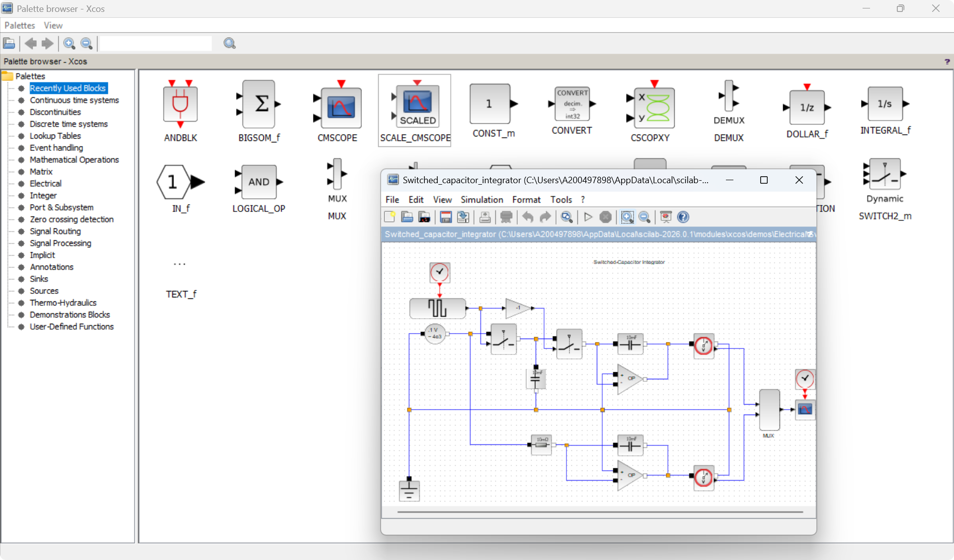Click the fit diagram to view icon
This screenshot has width=954, height=560.
click(x=566, y=217)
